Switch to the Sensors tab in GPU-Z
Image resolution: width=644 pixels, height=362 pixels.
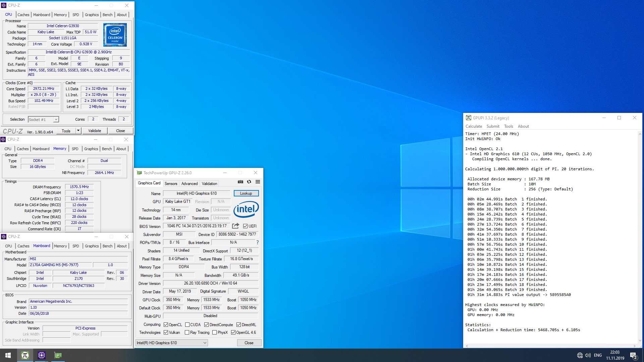coord(171,183)
